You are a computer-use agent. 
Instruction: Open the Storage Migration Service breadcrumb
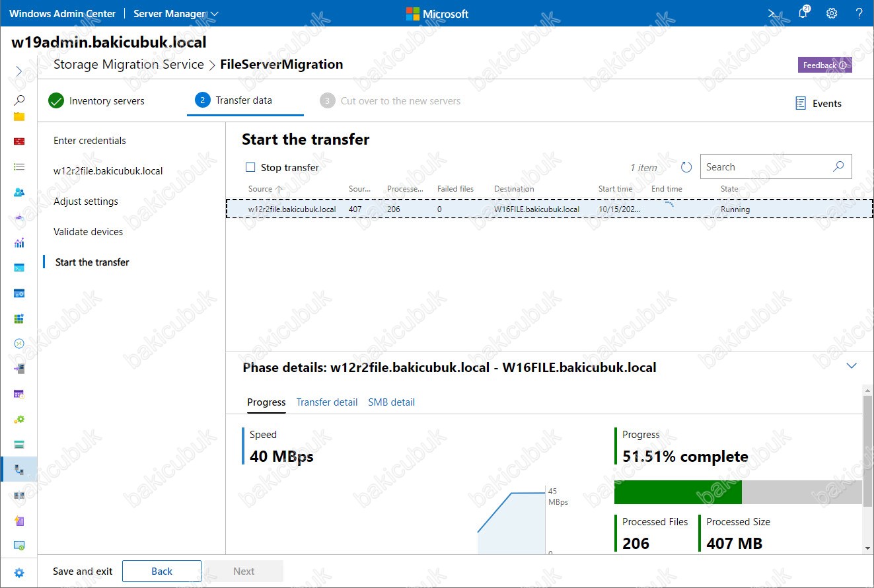coord(129,65)
